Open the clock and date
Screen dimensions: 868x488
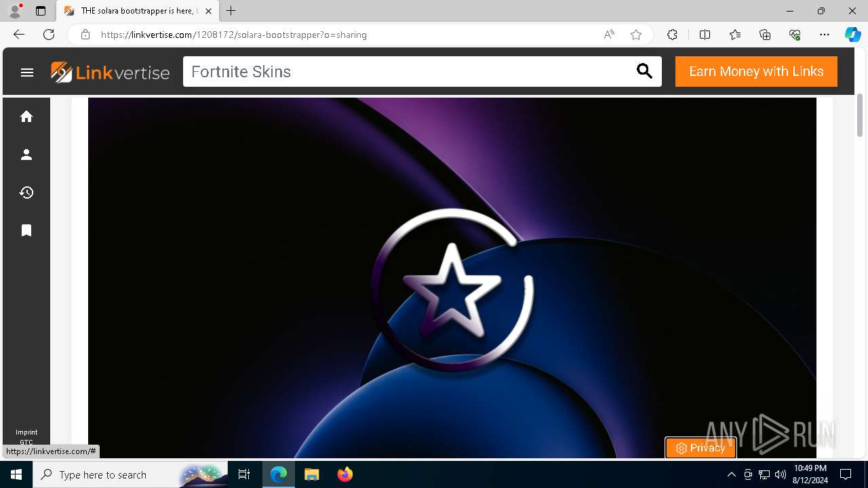(810, 474)
